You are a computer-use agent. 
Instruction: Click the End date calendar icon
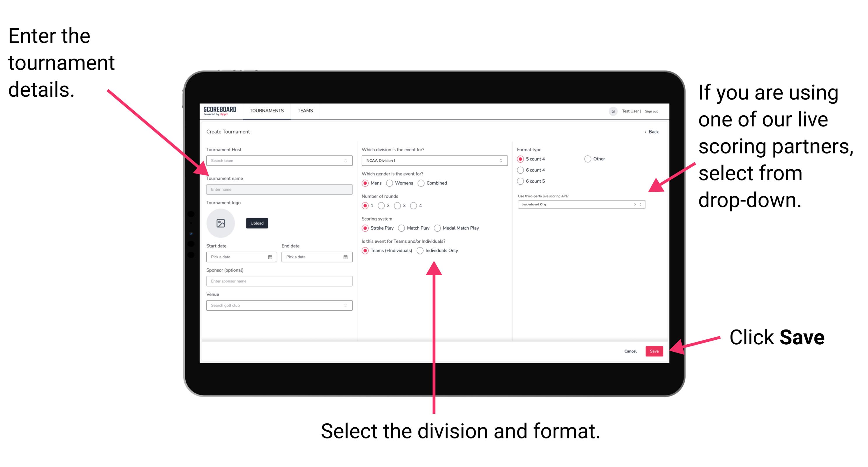(x=346, y=257)
